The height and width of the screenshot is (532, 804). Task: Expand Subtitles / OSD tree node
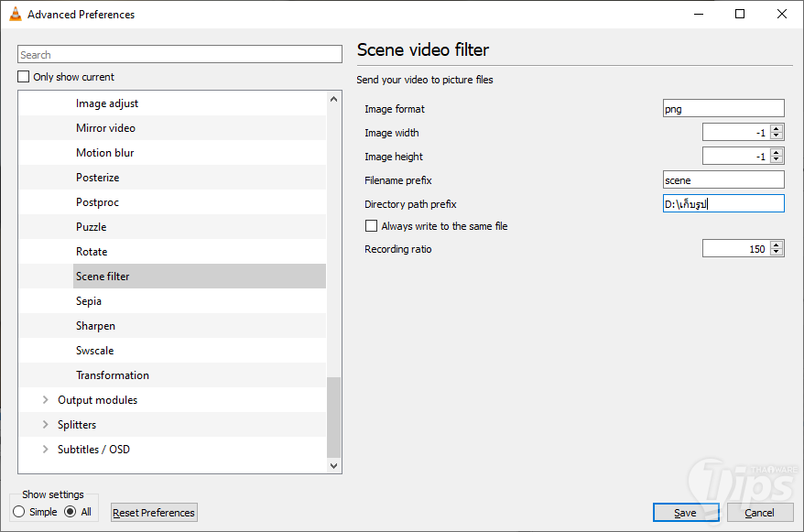point(45,450)
